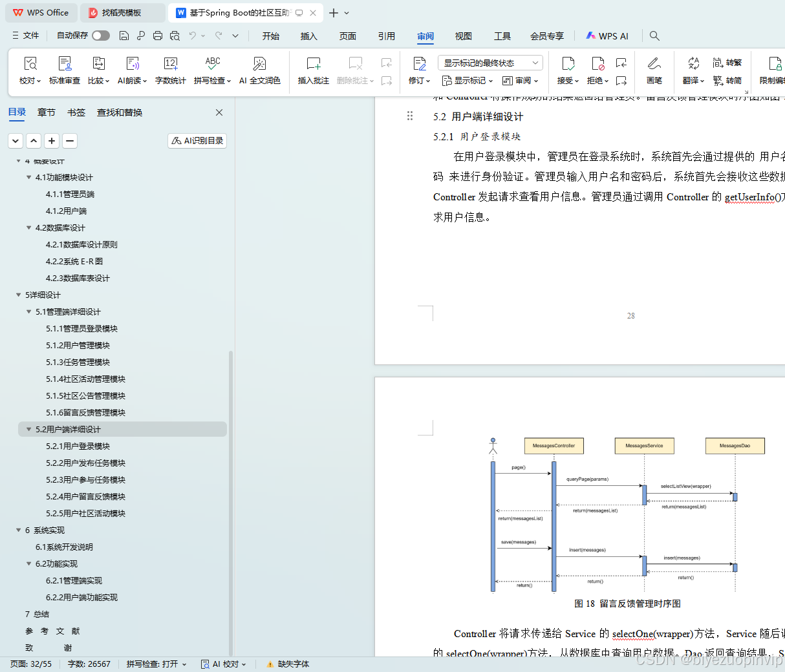The height and width of the screenshot is (672, 785).
Task: Open a new tab with plus button
Action: pos(334,13)
